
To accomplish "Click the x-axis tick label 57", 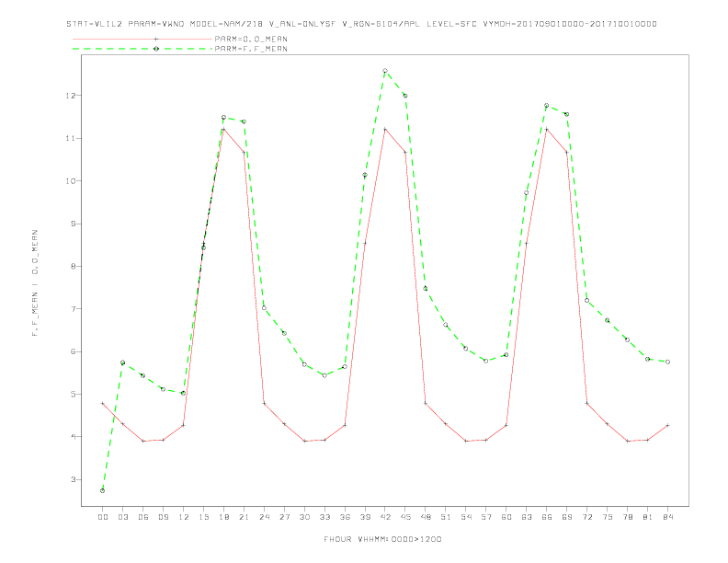I will click(486, 517).
